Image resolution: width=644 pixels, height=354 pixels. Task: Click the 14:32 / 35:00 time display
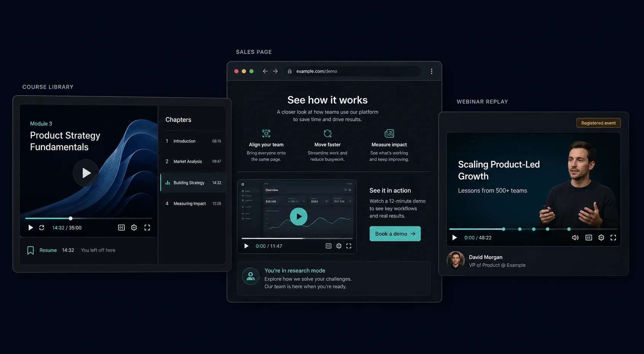67,228
